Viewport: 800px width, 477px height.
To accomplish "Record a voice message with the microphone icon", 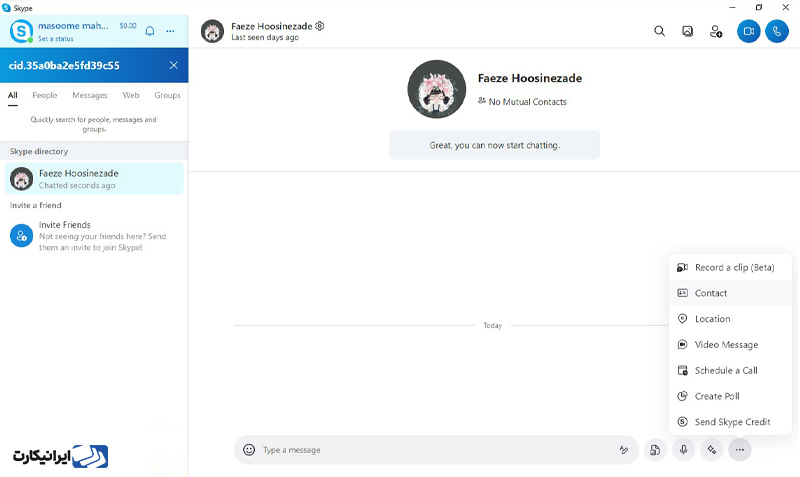I will 683,449.
